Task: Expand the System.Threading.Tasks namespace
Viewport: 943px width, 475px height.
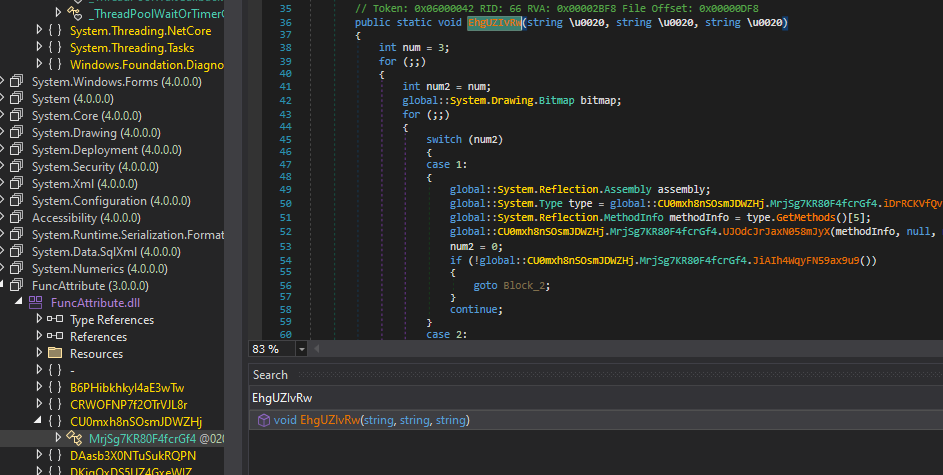Action: [38, 48]
